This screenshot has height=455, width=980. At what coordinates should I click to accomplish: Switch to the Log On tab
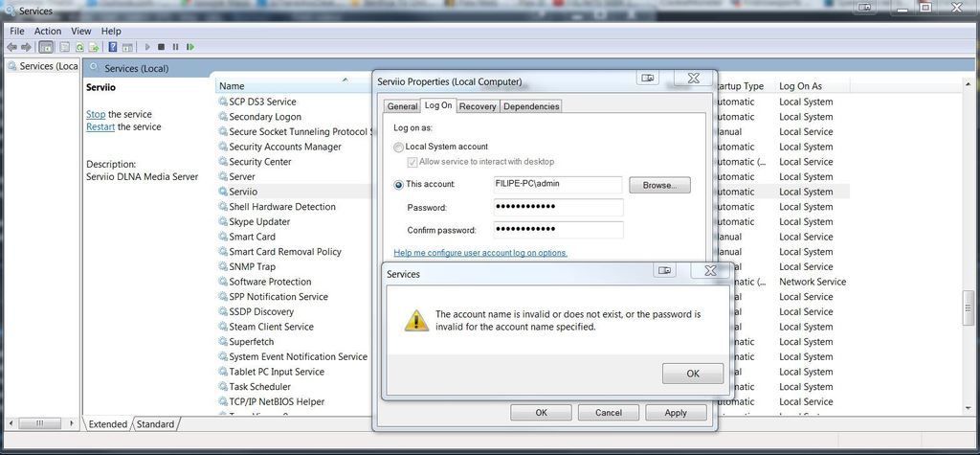click(438, 105)
